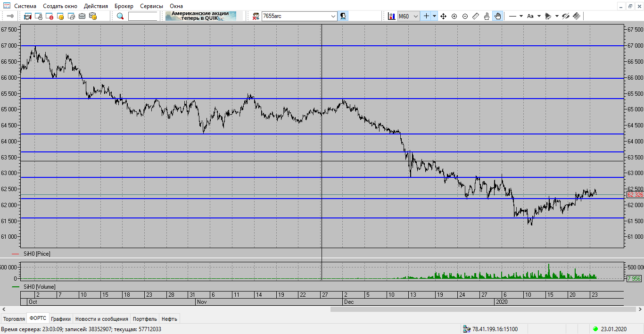Click the SiH0 [Volume] legend label
Viewport: 644px width, 334px height.
pyautogui.click(x=39, y=287)
